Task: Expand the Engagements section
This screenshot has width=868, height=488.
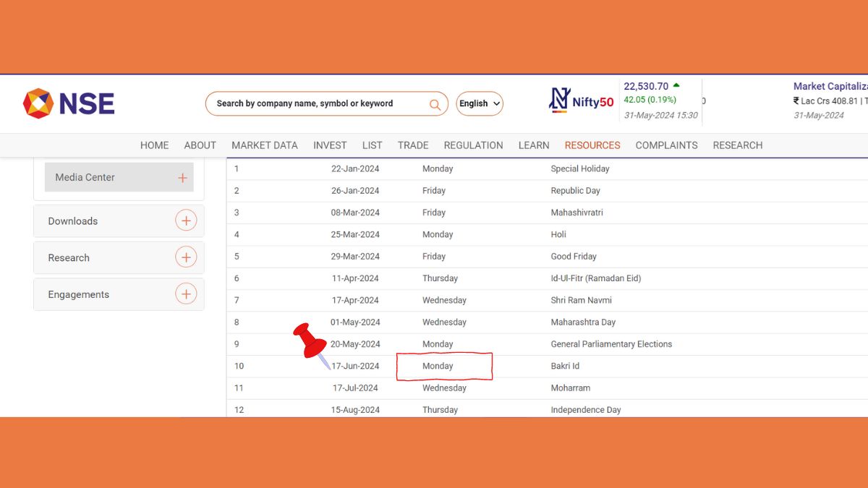Action: (x=186, y=294)
